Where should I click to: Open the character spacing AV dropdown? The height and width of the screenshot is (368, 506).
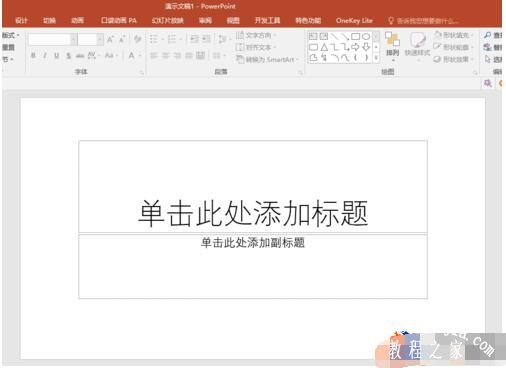94,56
